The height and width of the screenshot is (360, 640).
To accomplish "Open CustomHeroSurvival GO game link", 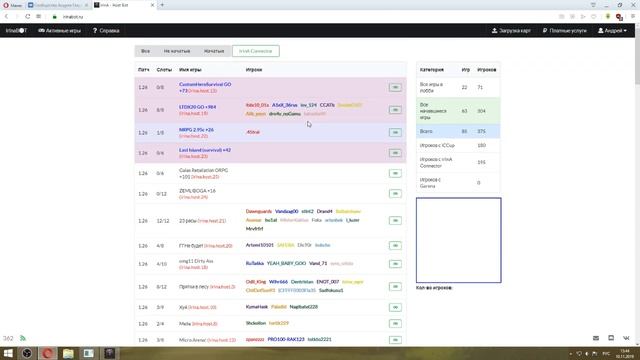I will tap(205, 87).
